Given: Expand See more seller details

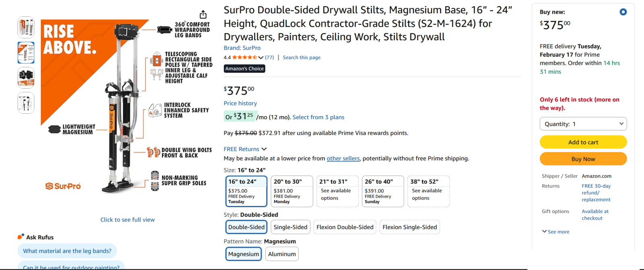Looking at the screenshot, I should (555, 232).
